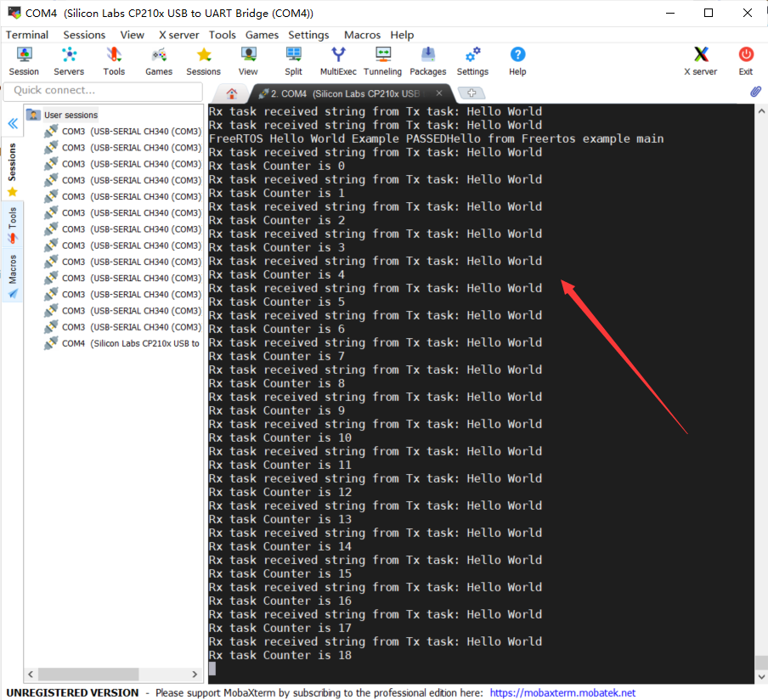This screenshot has height=700, width=768.
Task: Open the X server menu
Action: click(x=178, y=35)
